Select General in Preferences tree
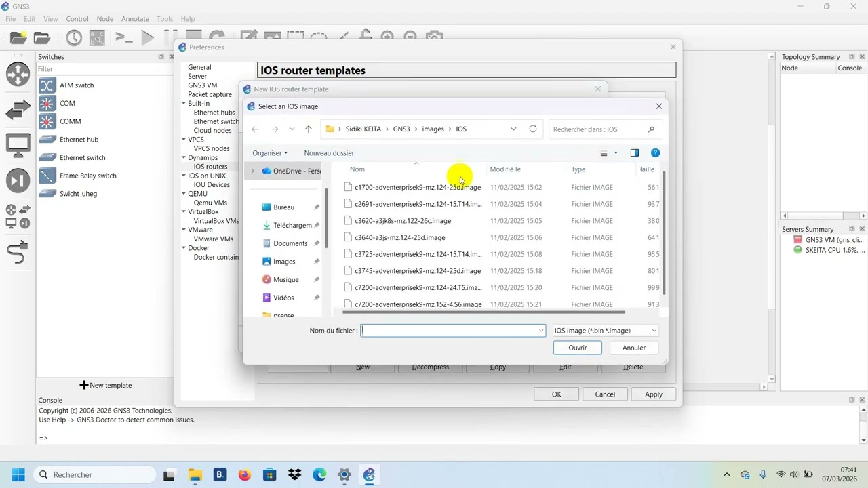Viewport: 868px width, 488px height. [199, 68]
